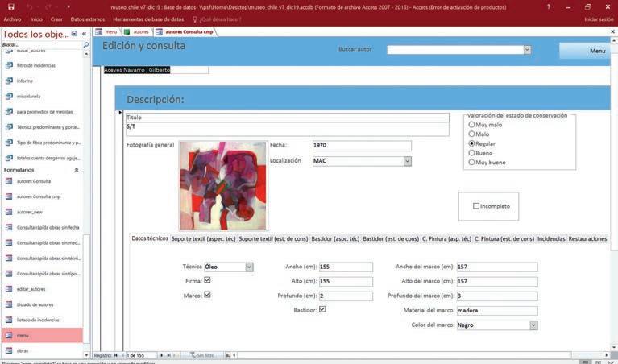The image size is (618, 364).
Task: Collapse the navigation pane with double chevron
Action: pyautogui.click(x=84, y=35)
